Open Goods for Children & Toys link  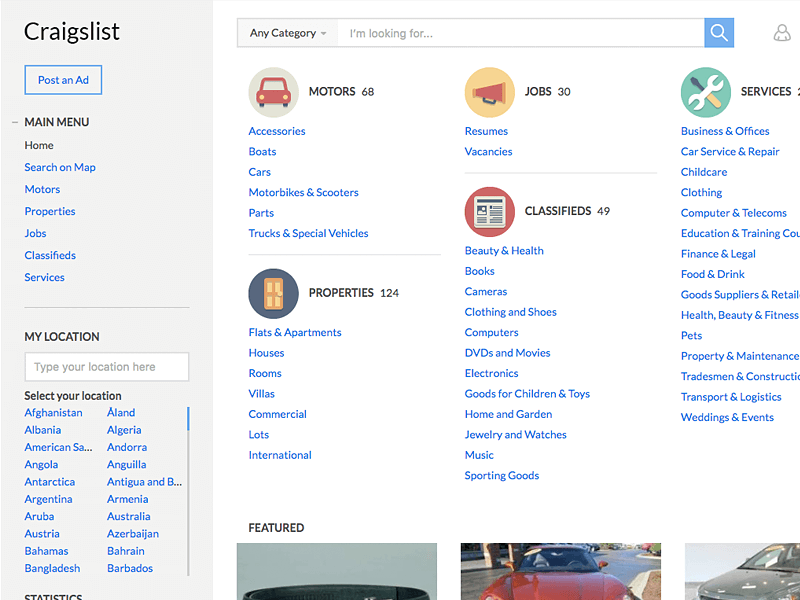click(x=527, y=393)
